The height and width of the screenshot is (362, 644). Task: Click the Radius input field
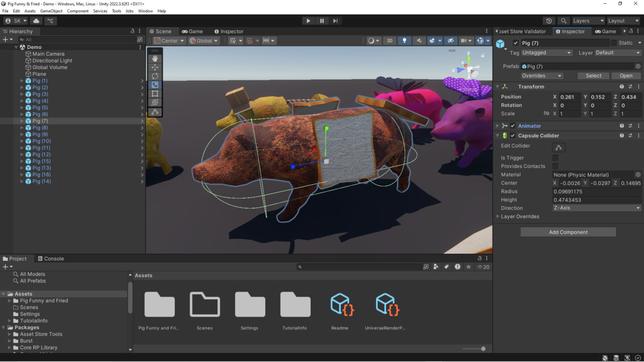tap(597, 191)
